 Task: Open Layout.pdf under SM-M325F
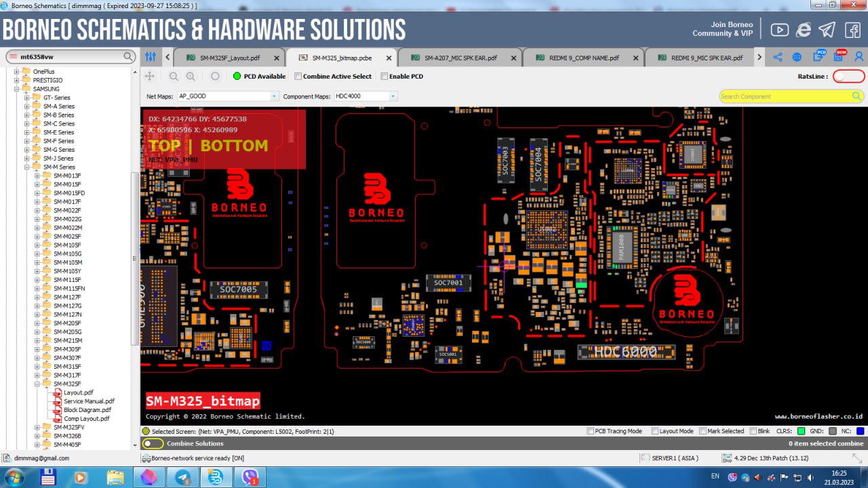pos(78,392)
